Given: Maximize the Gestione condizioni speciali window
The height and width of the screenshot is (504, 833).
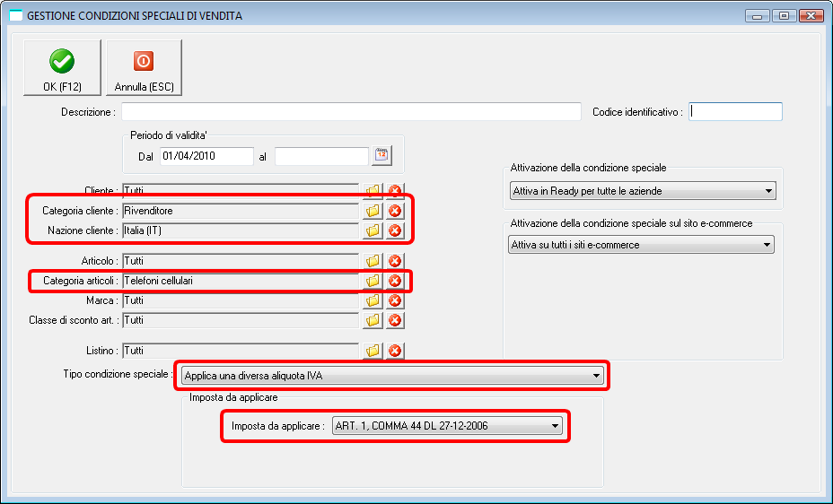Looking at the screenshot, I should [785, 16].
